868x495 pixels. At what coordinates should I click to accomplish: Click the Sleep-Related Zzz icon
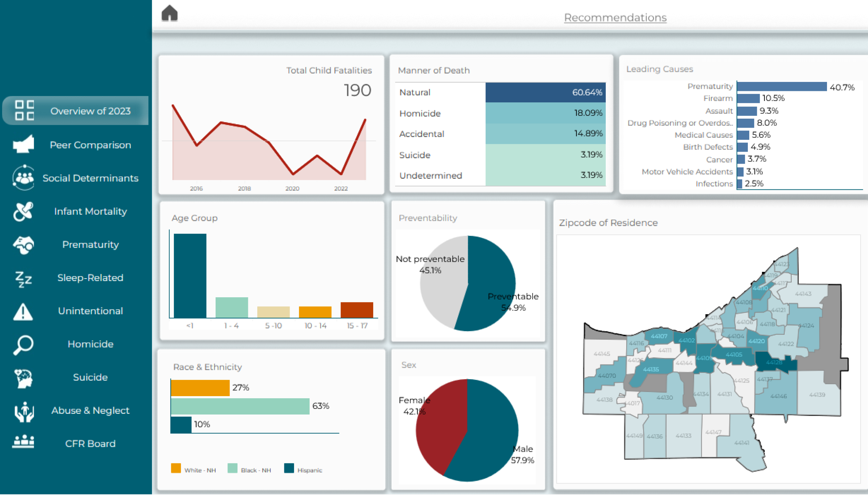tap(23, 279)
